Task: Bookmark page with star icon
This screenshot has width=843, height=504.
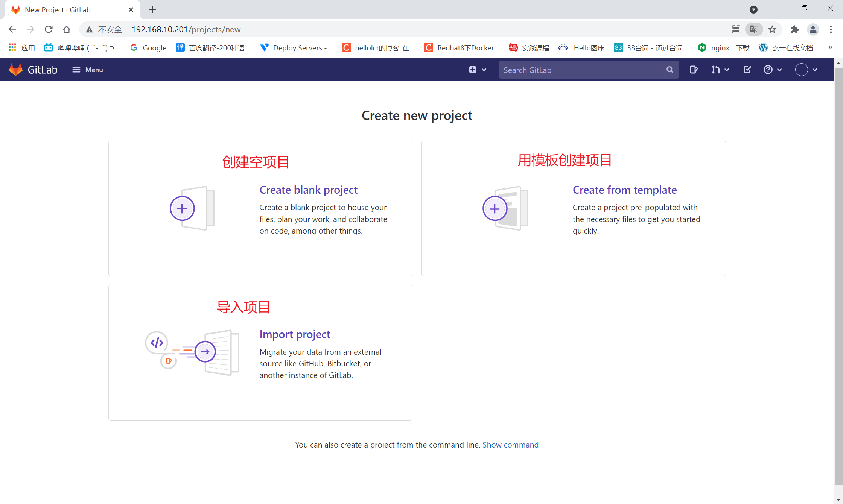Action: (x=772, y=29)
